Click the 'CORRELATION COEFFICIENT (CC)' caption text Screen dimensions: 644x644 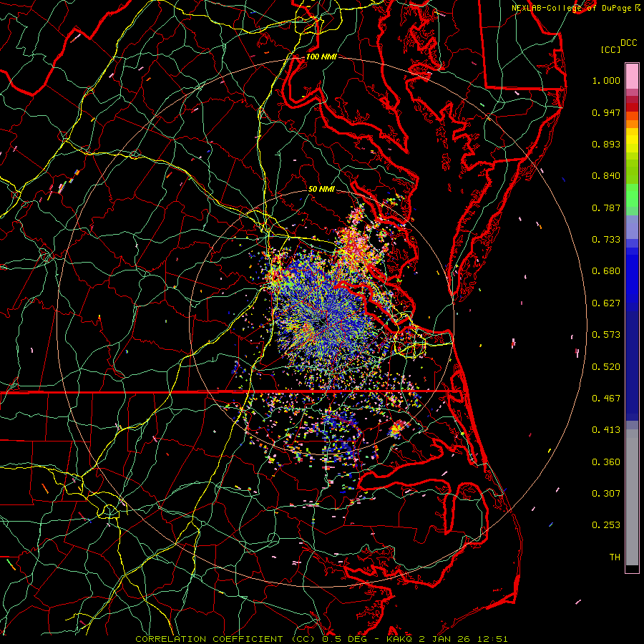point(225,639)
